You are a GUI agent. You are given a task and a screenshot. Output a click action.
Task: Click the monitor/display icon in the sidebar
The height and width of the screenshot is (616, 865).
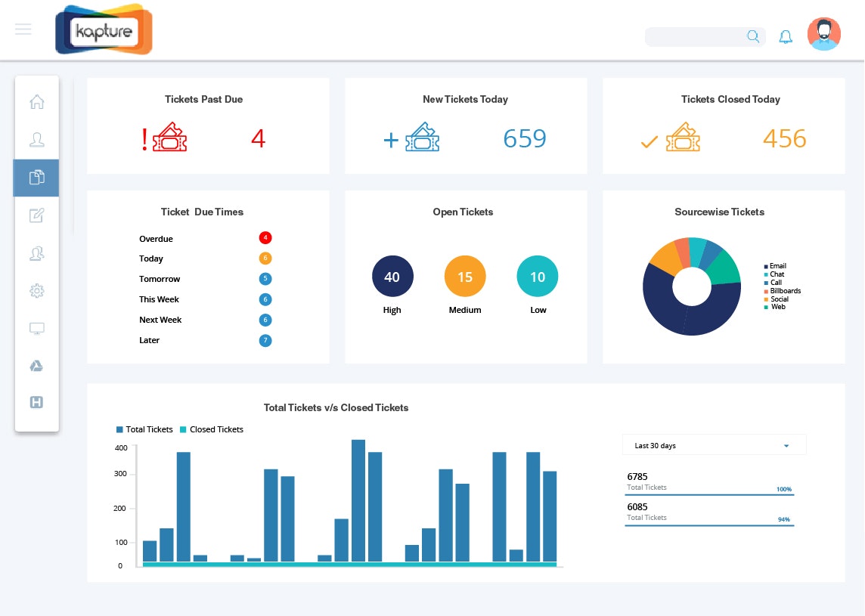click(x=36, y=328)
